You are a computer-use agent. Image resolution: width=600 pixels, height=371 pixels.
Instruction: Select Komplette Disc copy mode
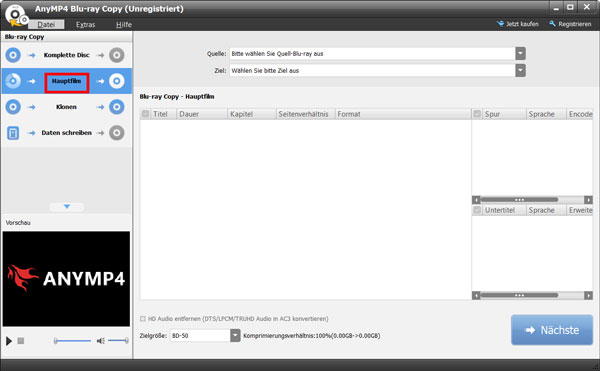(x=67, y=55)
